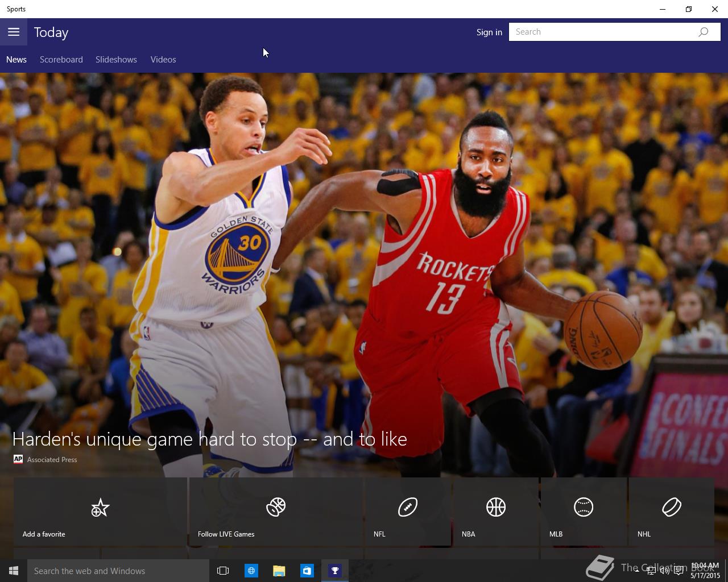Image resolution: width=728 pixels, height=582 pixels.
Task: Switch to the News tab
Action: pyautogui.click(x=16, y=60)
